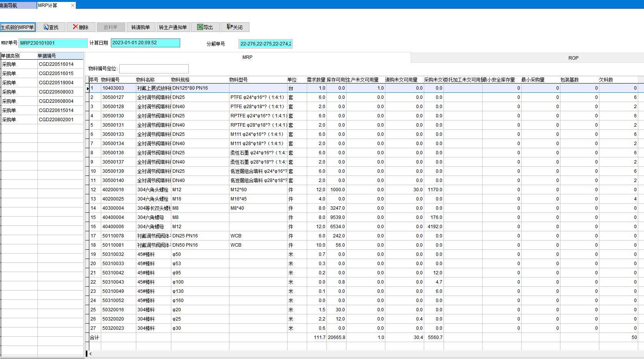Click the 物料编号定位 input field
The height and width of the screenshot is (359, 644).
154,69
